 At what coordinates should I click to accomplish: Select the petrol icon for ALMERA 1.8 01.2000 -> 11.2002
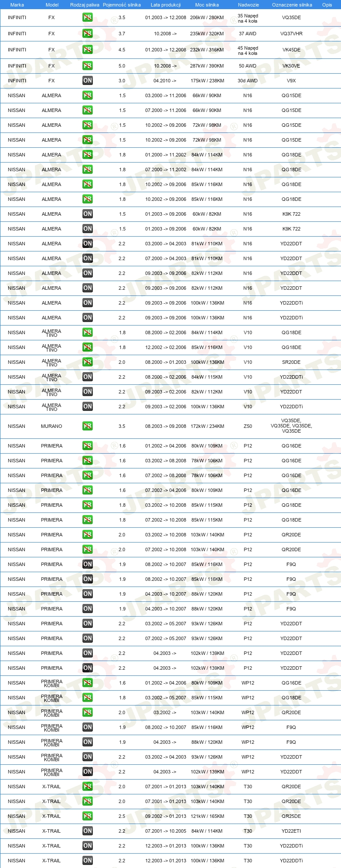pos(88,155)
